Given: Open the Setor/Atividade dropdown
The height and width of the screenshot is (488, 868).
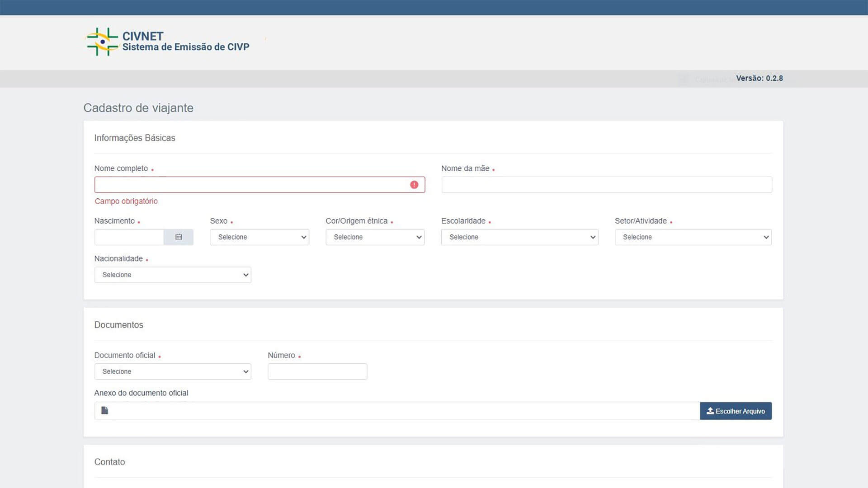Looking at the screenshot, I should point(693,237).
